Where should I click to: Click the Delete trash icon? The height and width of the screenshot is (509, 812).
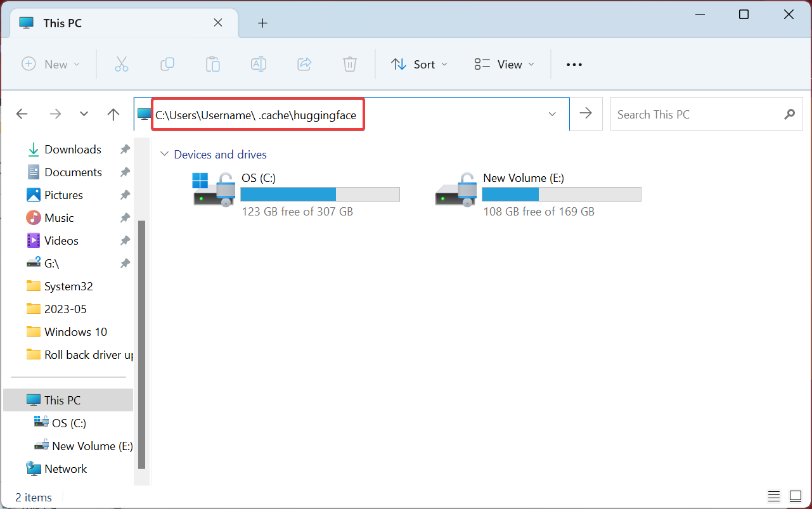pyautogui.click(x=350, y=64)
